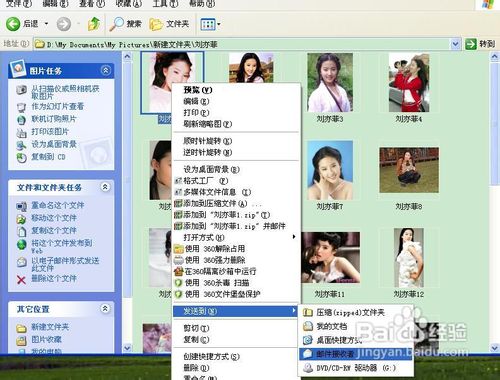This screenshot has height=380, width=500.
Task: Choose 多媒体文件信息 context menu entry
Action: tap(236, 192)
